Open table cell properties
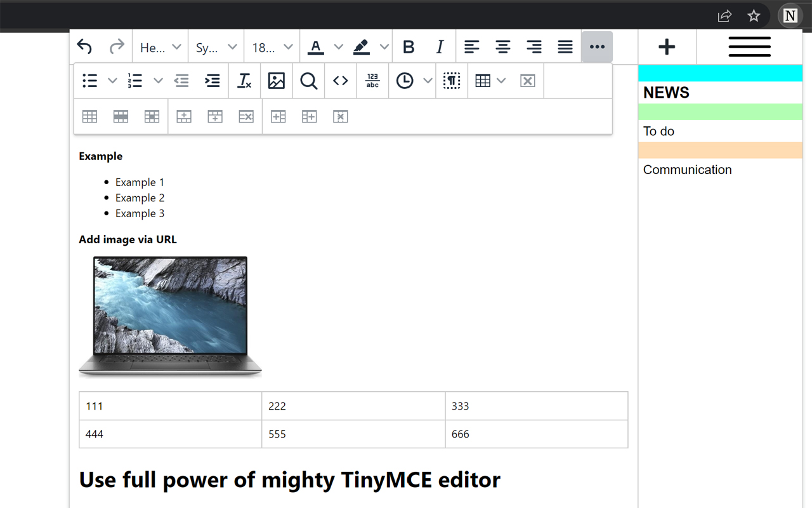Viewport: 812px width, 508px height. click(x=152, y=116)
